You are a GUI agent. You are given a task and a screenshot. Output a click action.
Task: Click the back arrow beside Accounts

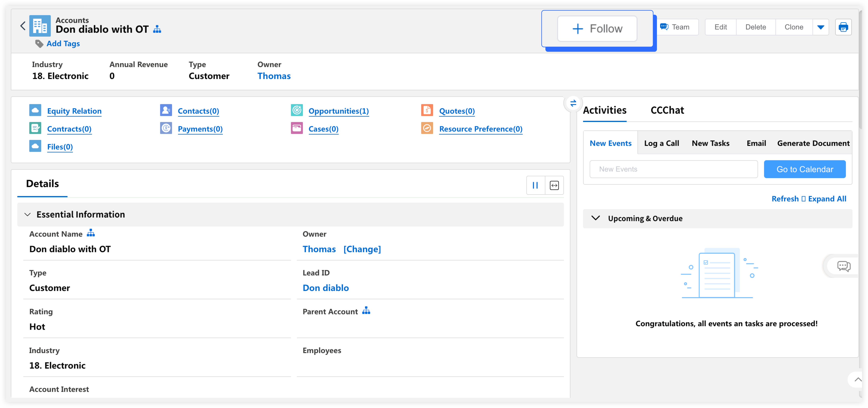coord(23,26)
